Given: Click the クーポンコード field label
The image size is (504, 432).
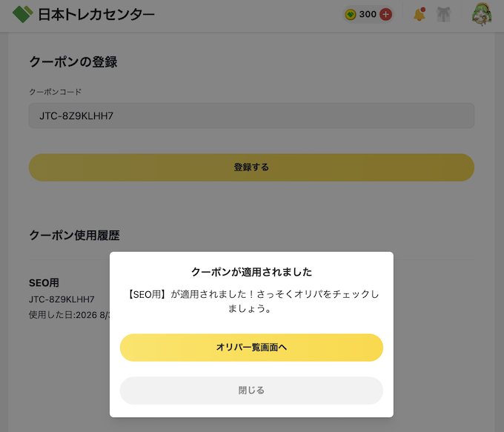Looking at the screenshot, I should 55,92.
